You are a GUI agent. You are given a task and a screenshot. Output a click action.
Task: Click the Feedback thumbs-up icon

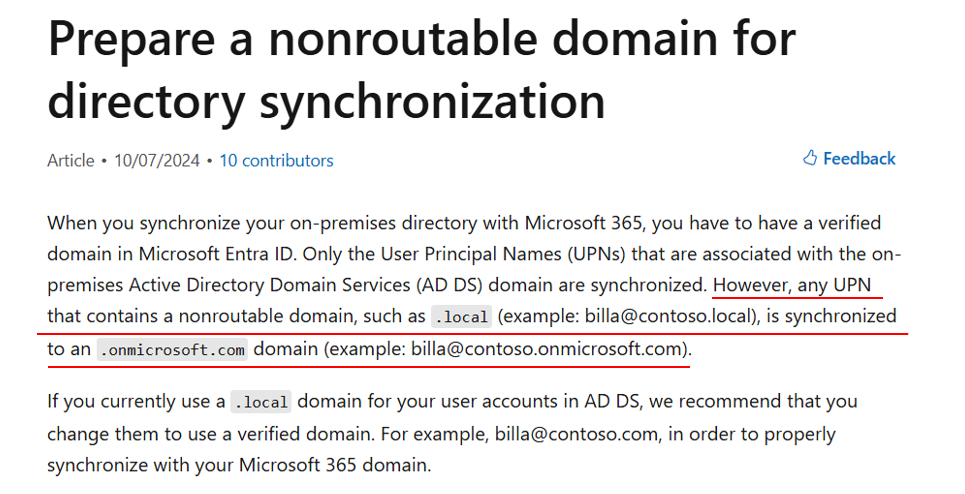click(x=809, y=158)
